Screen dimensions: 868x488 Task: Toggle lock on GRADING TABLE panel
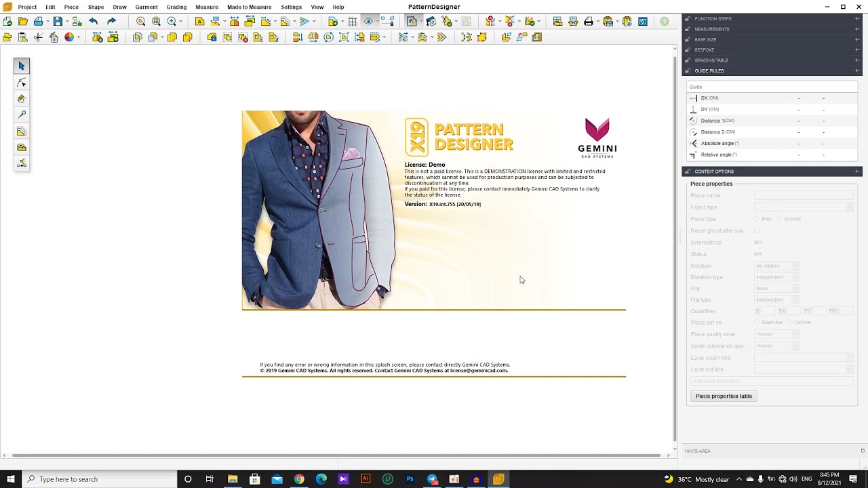(688, 60)
